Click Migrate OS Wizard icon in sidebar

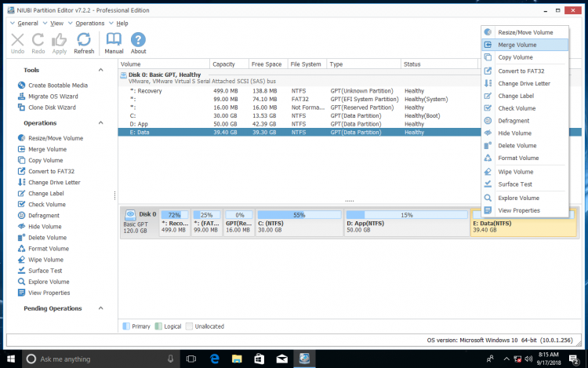click(21, 97)
